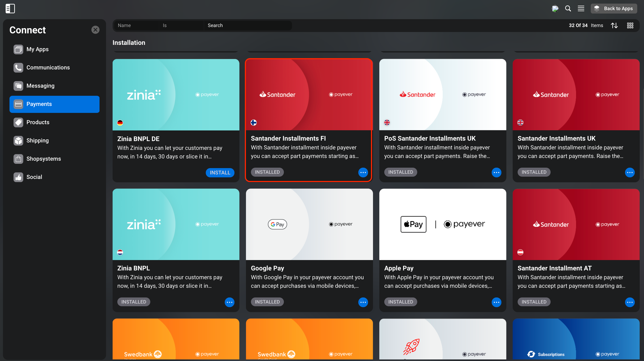
Task: Click INSTALLED badge on Santander Installment AT
Action: pos(534,302)
